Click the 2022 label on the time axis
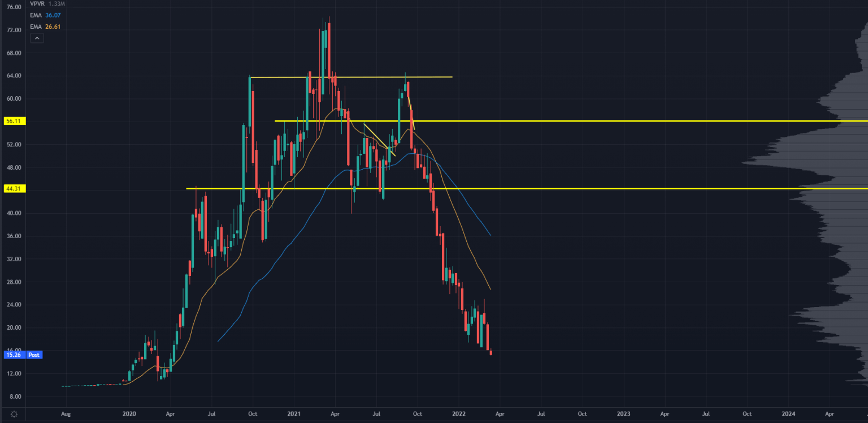The image size is (868, 423). pos(458,414)
